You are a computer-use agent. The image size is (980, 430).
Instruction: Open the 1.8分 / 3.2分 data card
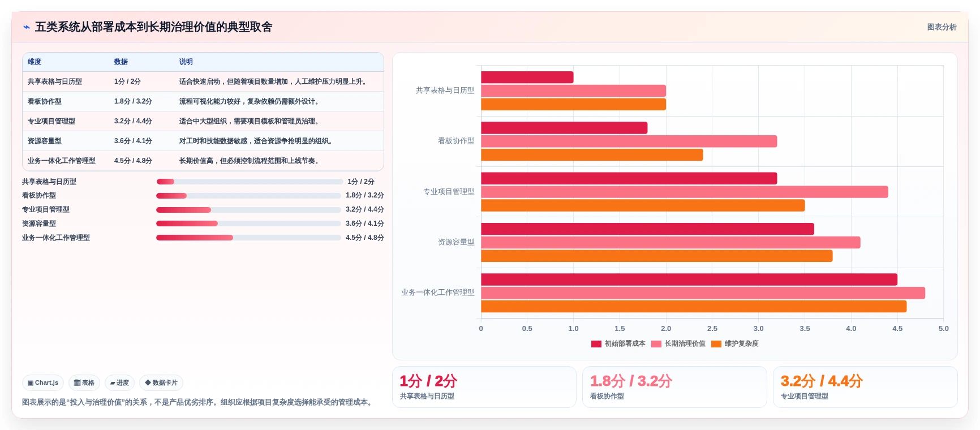674,387
